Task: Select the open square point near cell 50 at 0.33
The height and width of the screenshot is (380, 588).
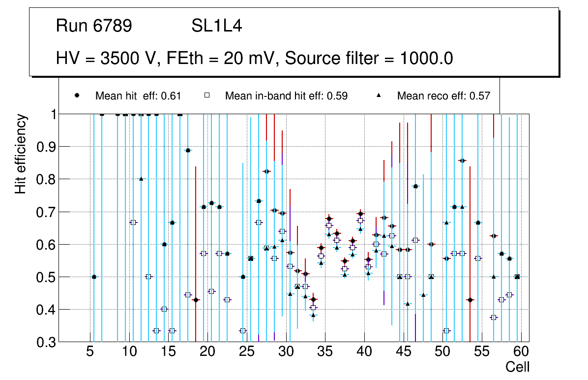Action: [446, 331]
